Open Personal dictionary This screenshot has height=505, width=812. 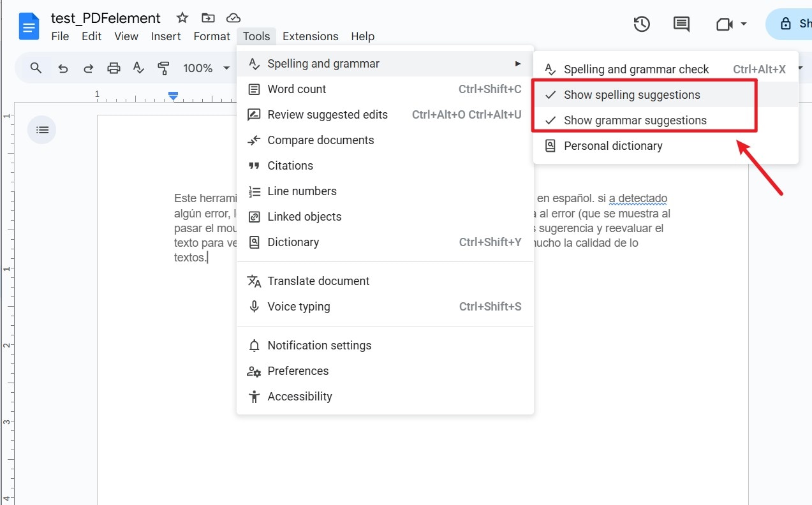click(666, 146)
